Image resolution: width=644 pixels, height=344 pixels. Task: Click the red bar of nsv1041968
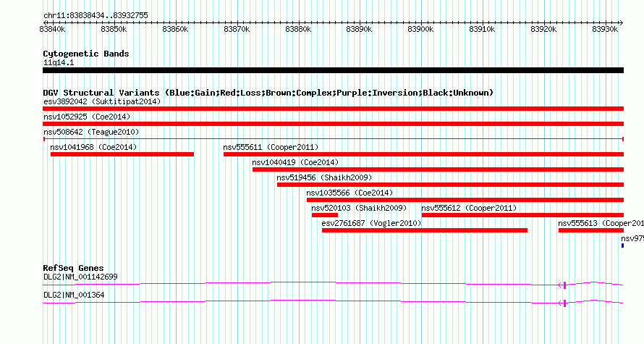point(122,154)
